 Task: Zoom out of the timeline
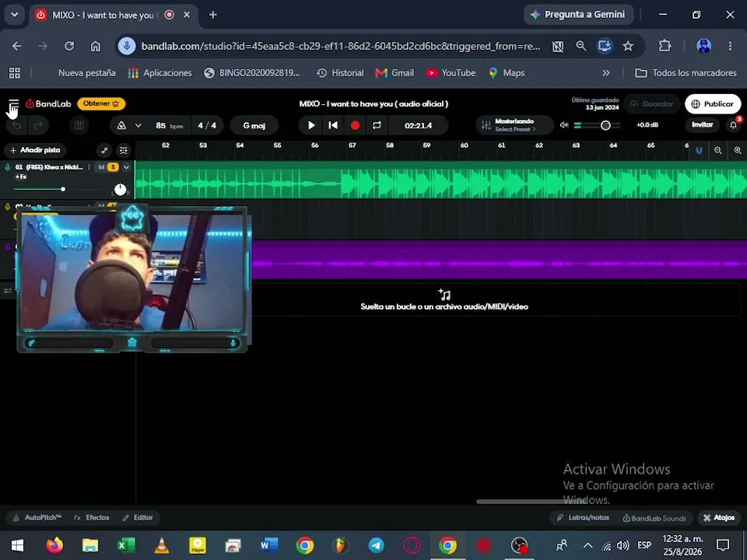[x=718, y=150]
